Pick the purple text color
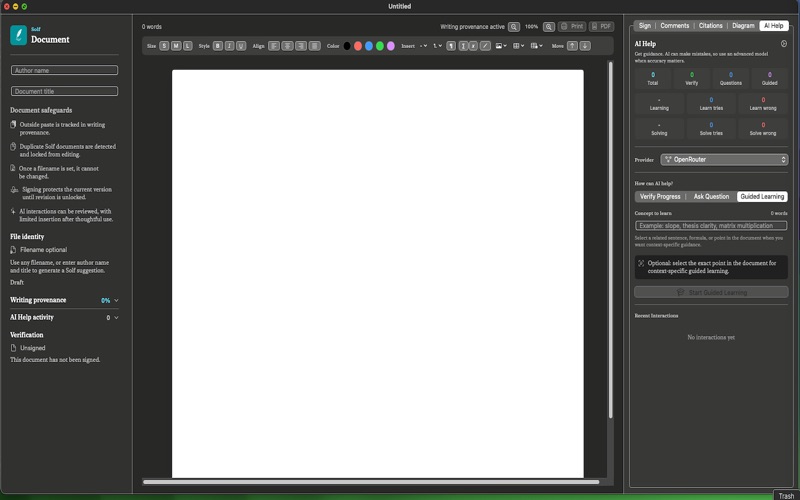This screenshot has height=500, width=800. point(391,46)
